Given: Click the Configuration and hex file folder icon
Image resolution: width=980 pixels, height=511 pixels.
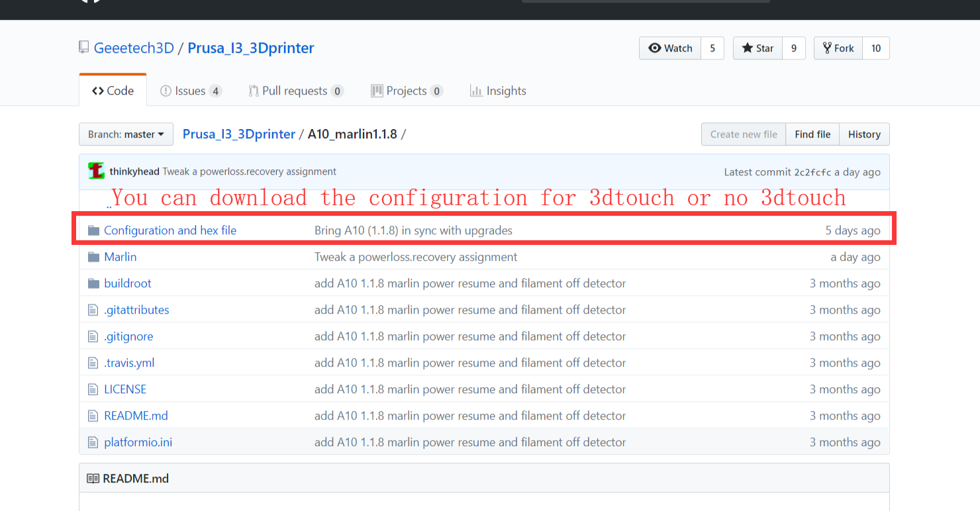Looking at the screenshot, I should pyautogui.click(x=93, y=230).
